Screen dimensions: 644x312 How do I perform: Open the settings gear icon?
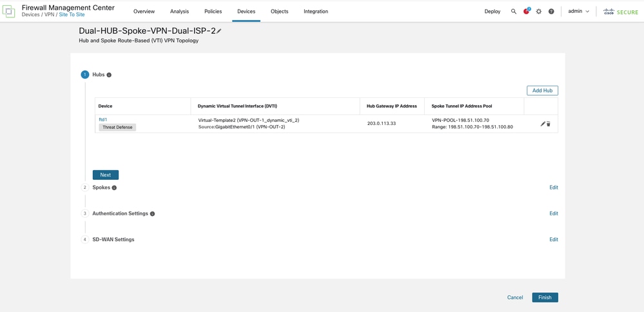click(x=539, y=12)
